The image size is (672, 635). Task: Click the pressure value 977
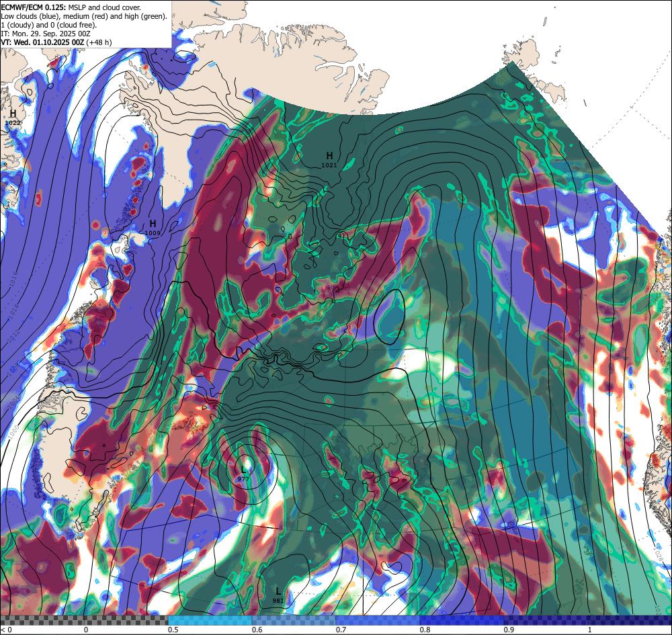pos(243,478)
